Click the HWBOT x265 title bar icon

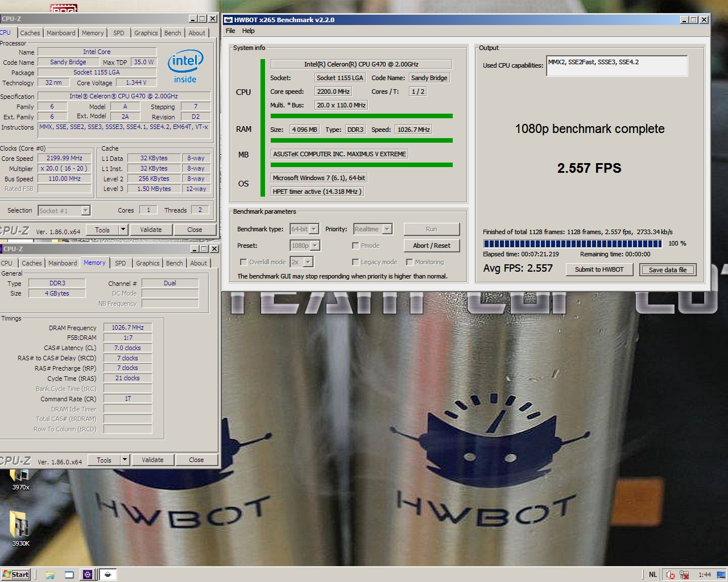click(x=228, y=19)
